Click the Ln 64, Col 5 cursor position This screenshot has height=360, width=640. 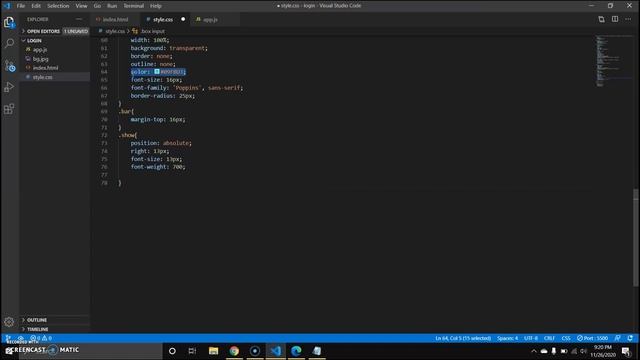click(463, 338)
